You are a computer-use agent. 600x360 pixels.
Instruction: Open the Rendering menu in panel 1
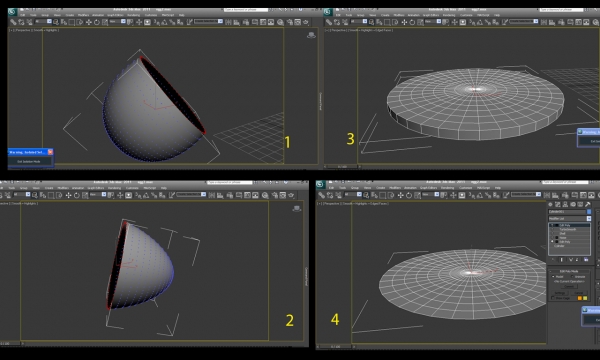click(x=134, y=15)
